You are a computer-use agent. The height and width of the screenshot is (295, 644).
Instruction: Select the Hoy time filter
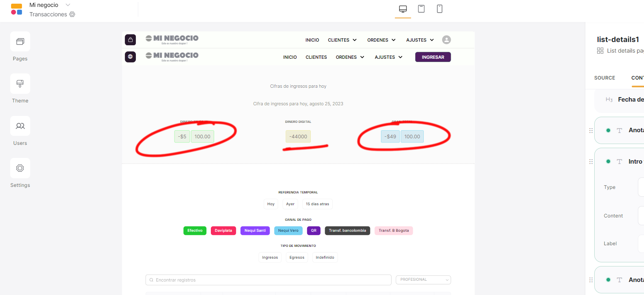271,204
